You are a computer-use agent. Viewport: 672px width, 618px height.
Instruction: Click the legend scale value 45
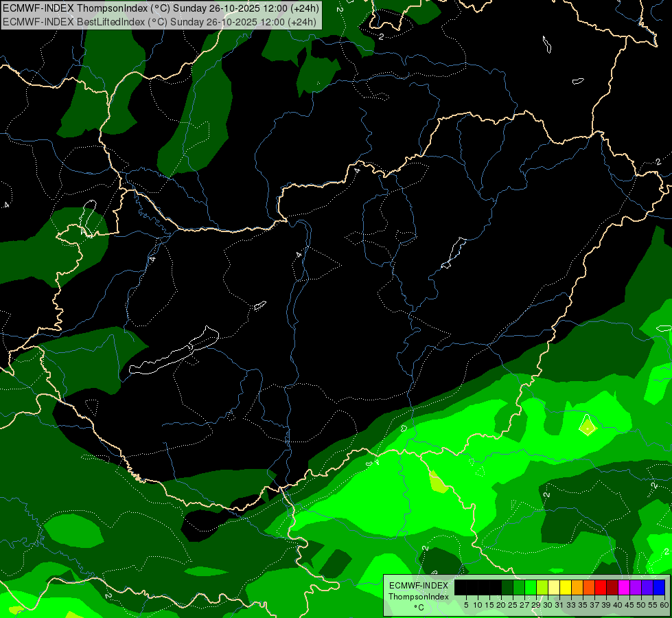(629, 605)
